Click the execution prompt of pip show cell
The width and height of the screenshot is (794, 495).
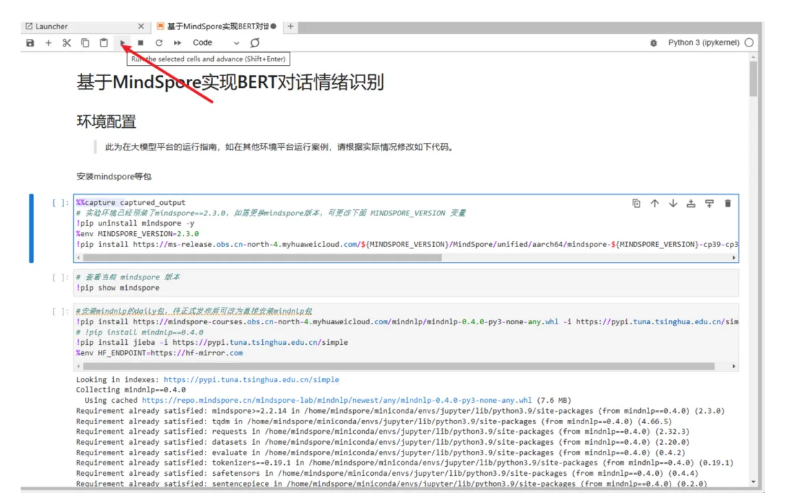pos(60,277)
